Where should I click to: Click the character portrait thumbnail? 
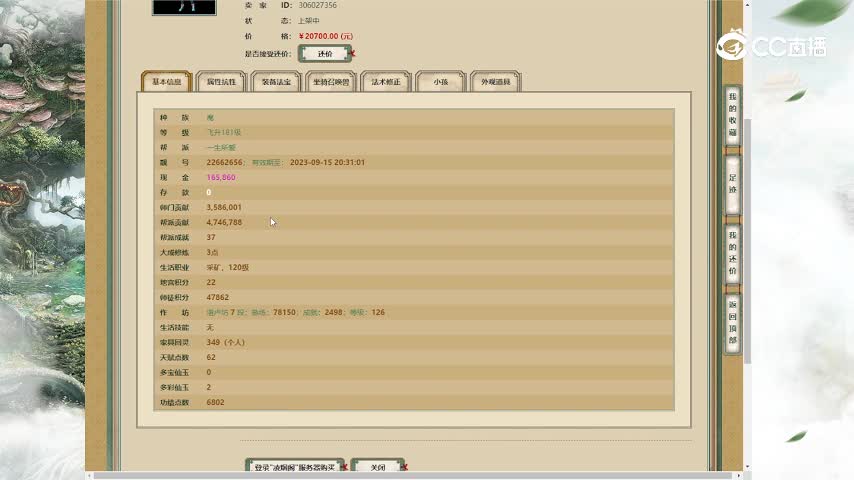[184, 7]
